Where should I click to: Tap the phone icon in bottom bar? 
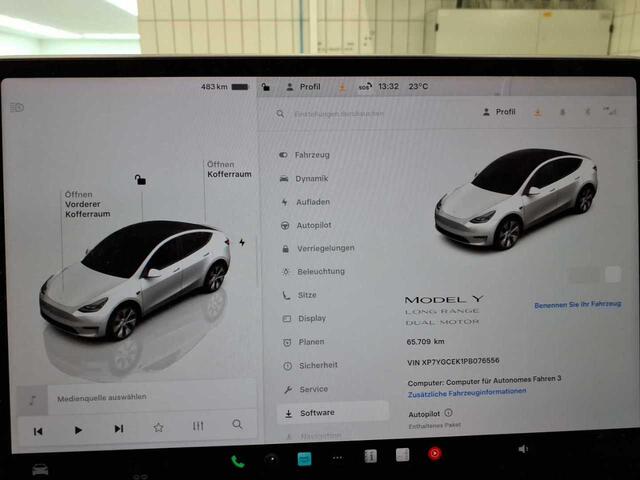(238, 462)
